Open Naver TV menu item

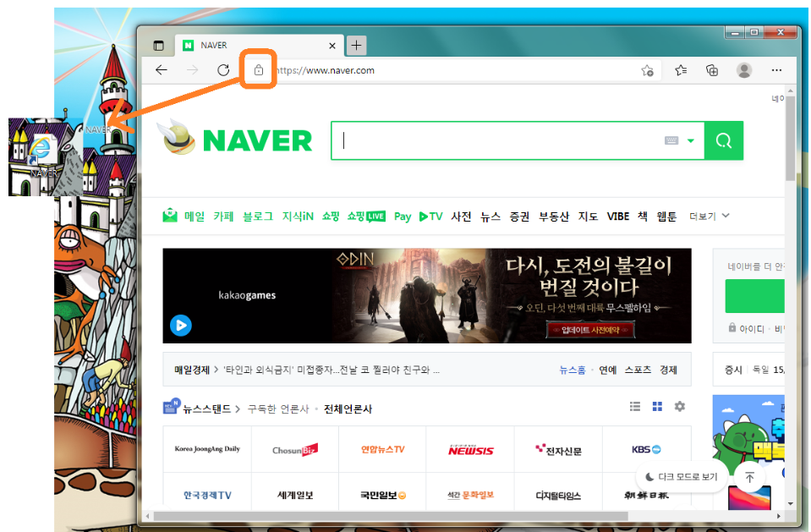coord(430,217)
